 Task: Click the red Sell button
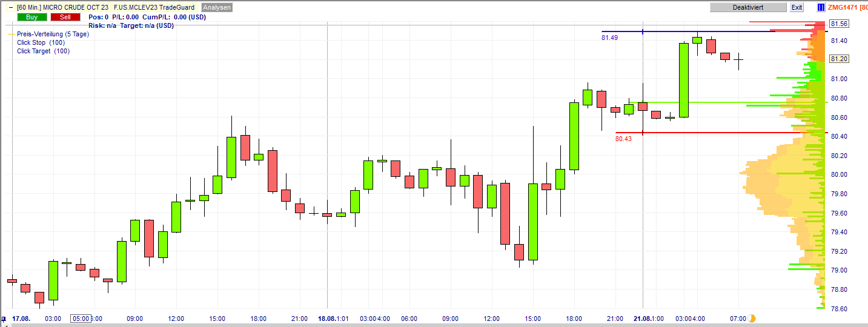pyautogui.click(x=65, y=17)
